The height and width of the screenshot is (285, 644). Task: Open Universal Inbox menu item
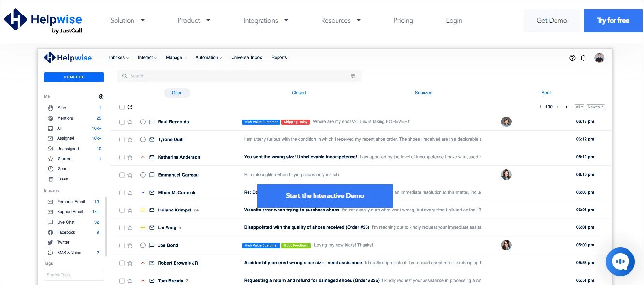247,57
